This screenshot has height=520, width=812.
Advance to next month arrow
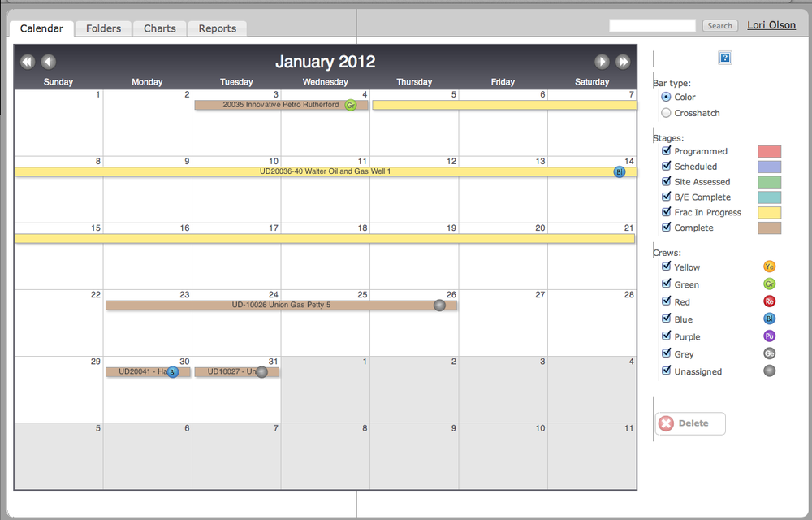tap(602, 62)
